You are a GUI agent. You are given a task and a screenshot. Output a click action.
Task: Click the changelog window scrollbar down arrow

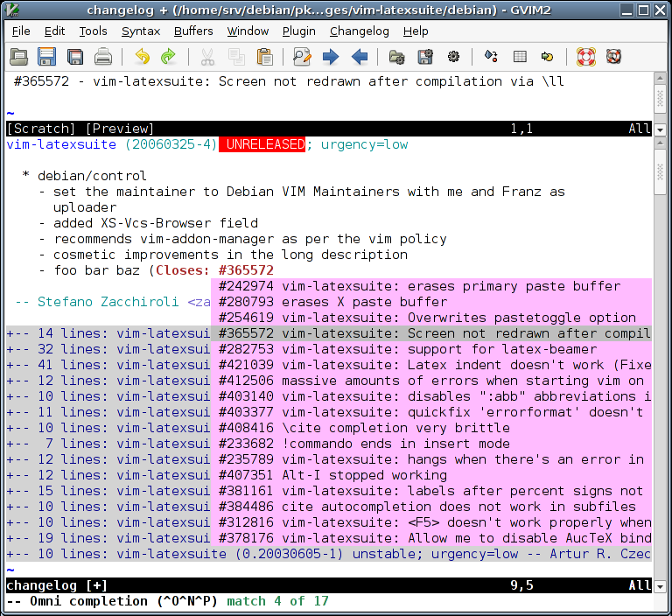[660, 586]
